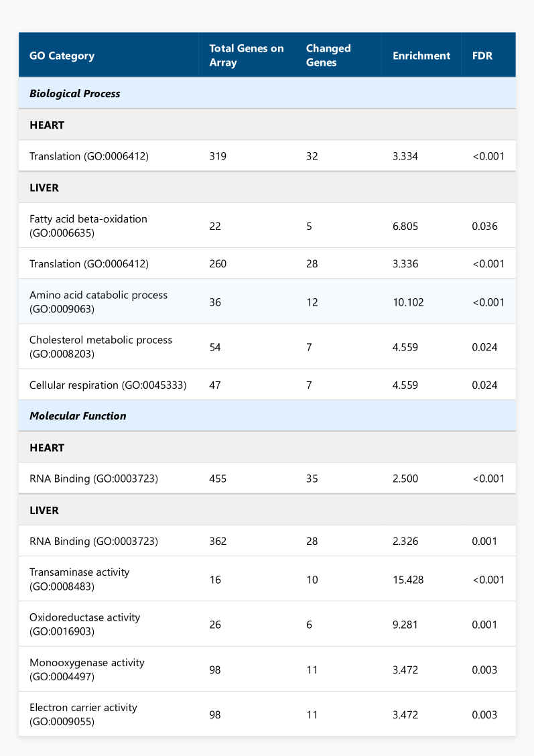Select the total genes value 455
The image size is (534, 756).
[218, 479]
